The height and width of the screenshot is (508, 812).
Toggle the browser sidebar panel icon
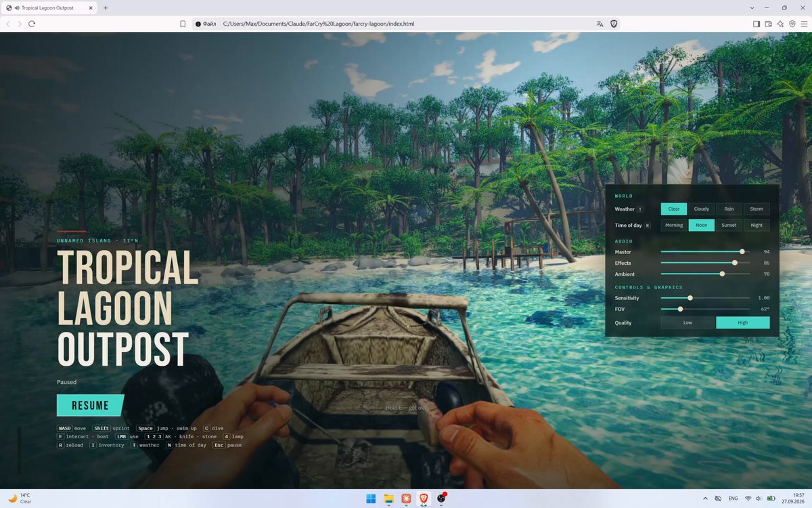757,24
